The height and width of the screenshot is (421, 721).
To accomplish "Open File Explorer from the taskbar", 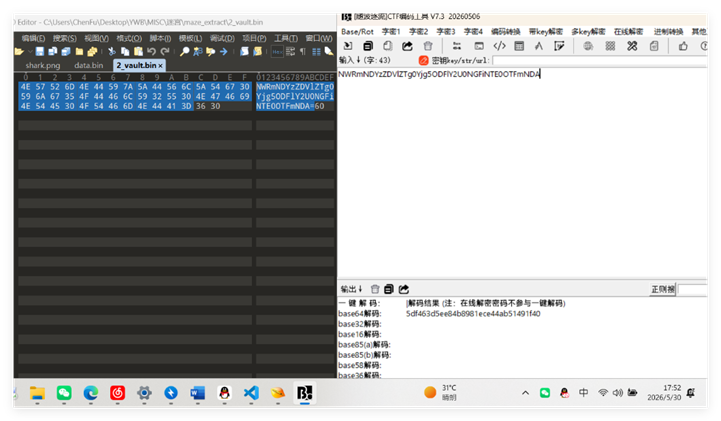I will (37, 393).
